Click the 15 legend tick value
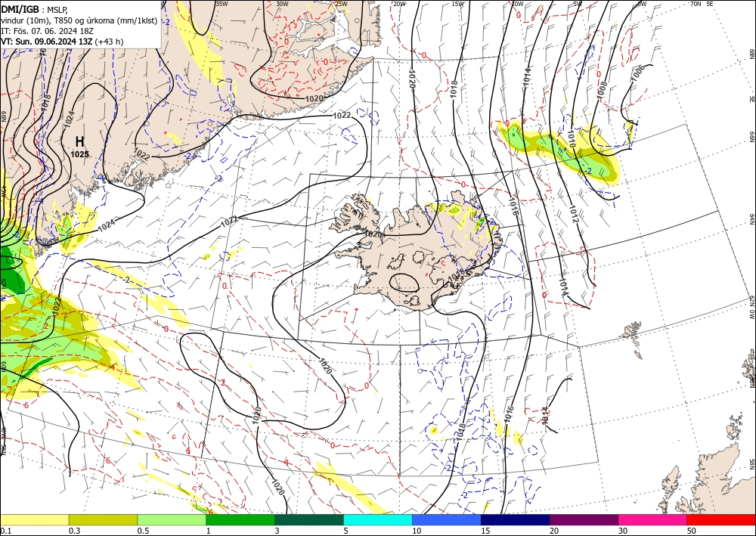Screen dimensions: 756x536 486,531
